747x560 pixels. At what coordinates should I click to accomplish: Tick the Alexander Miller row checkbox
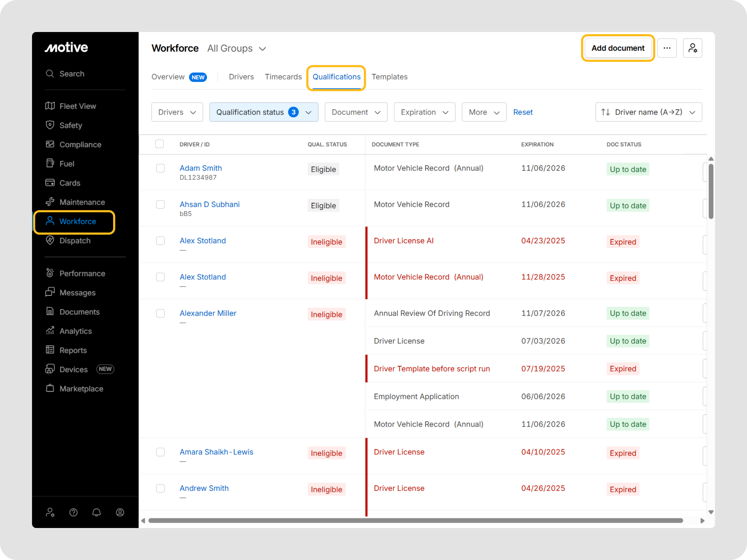tap(160, 313)
